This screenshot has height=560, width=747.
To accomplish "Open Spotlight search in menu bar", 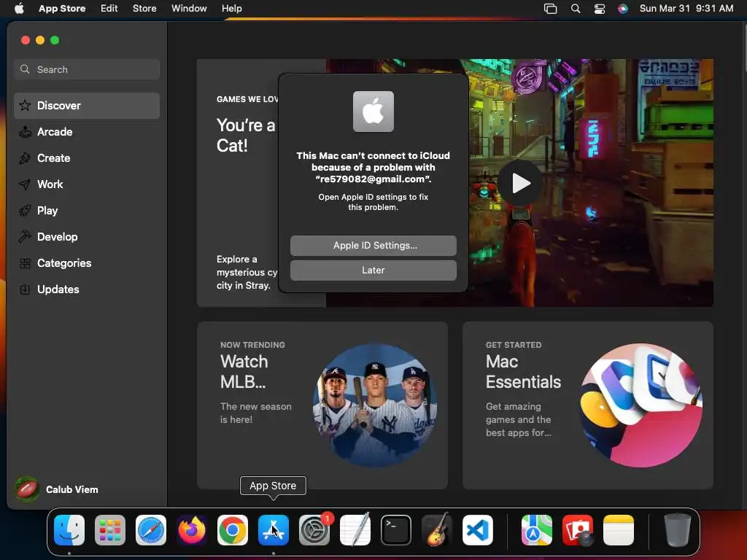I will click(576, 9).
